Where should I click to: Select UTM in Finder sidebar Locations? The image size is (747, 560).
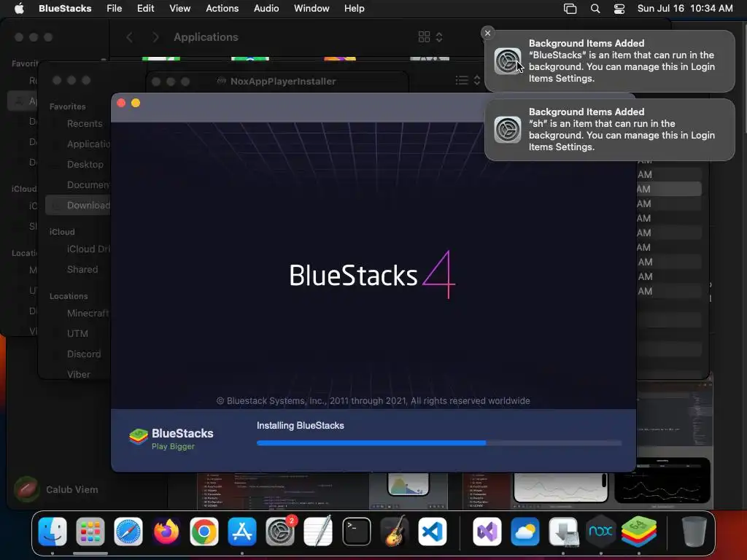79,334
